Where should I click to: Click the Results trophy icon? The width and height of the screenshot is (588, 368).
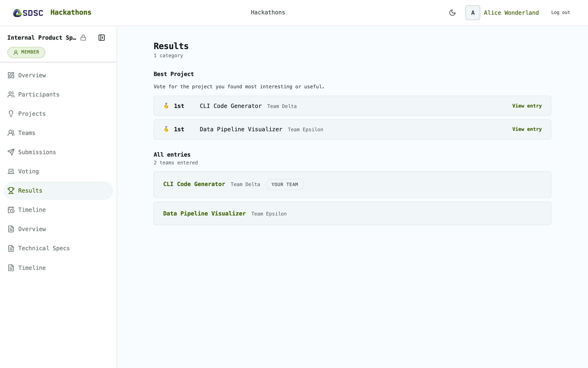[x=11, y=191]
